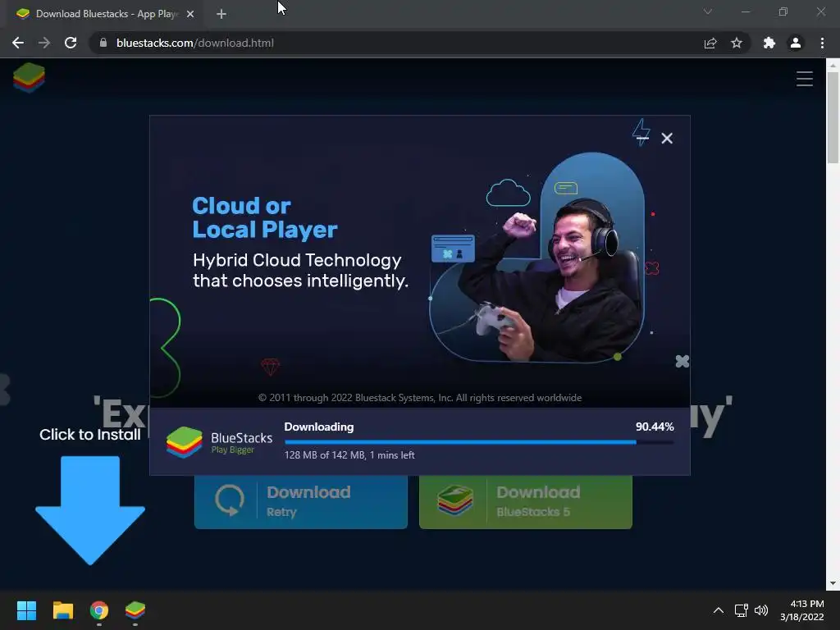Click the copyright Bluestack Systems text
This screenshot has width=840, height=630.
point(420,398)
